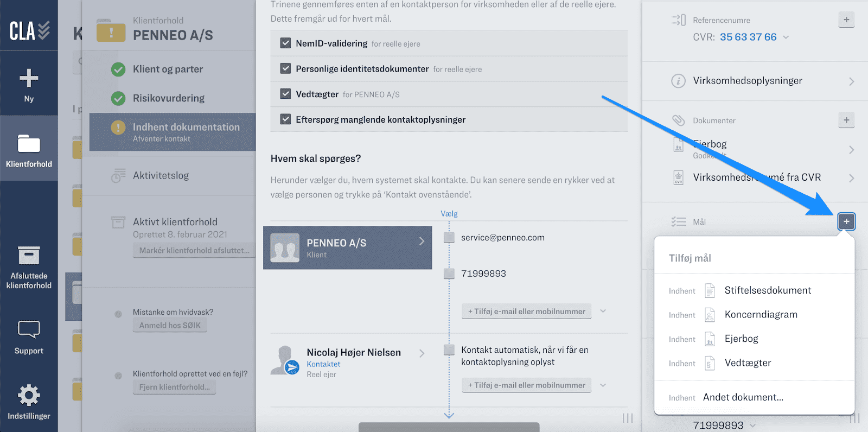Add a Referencenumre entry with plus button
Image resolution: width=868 pixels, height=432 pixels.
tap(846, 20)
